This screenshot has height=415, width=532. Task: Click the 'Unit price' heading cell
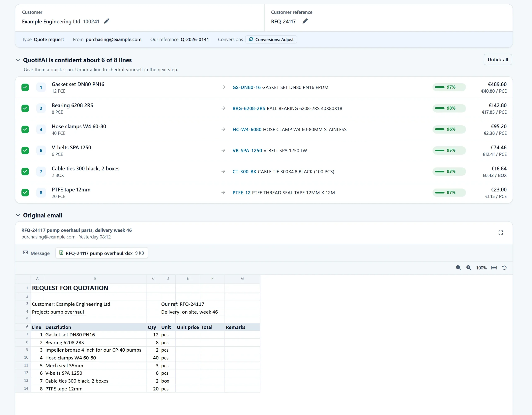(x=188, y=327)
